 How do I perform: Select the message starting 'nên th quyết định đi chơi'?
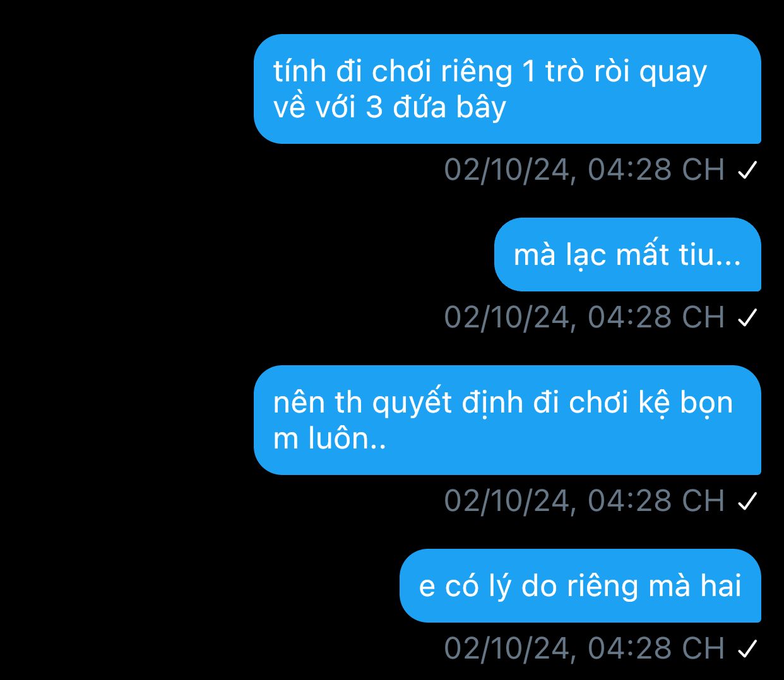pos(508,420)
